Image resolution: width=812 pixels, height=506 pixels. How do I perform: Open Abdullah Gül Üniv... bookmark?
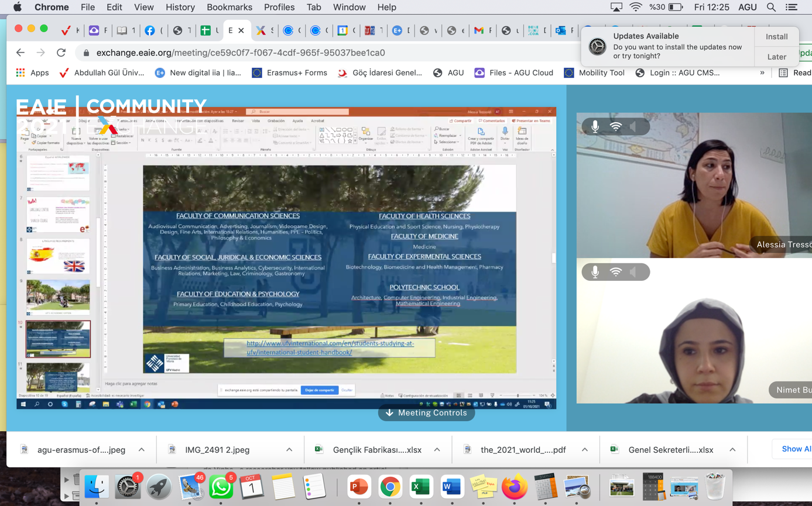[x=102, y=73]
